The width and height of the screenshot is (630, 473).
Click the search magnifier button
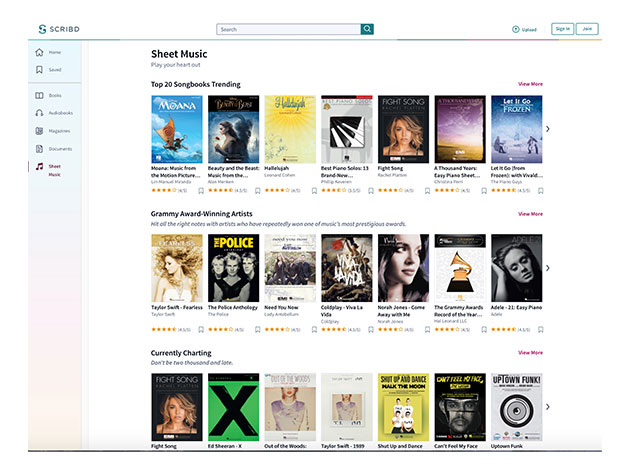[x=367, y=29]
